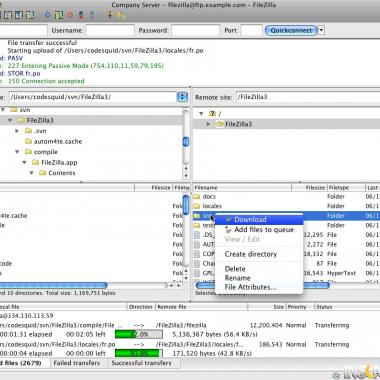Collapse the compile folder node
Image resolution: width=380 pixels, height=380 pixels.
pyautogui.click(x=17, y=152)
